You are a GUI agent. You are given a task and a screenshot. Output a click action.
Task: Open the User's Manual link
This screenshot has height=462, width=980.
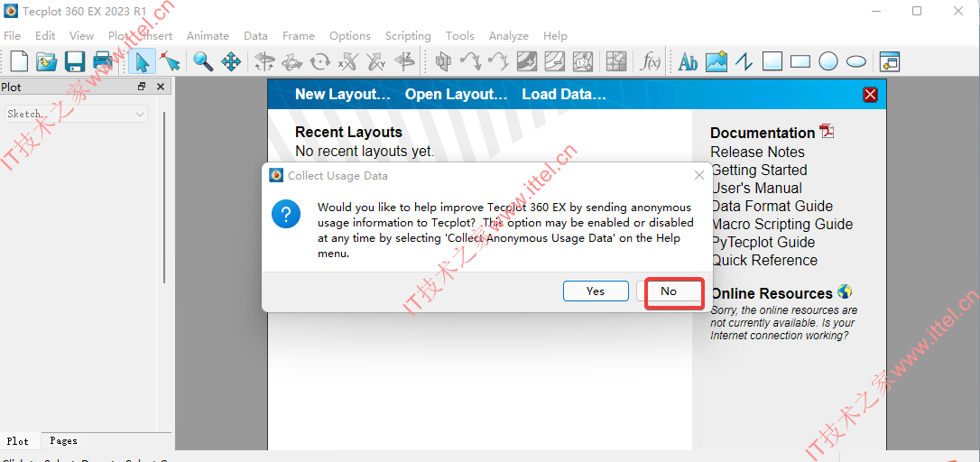tap(756, 189)
